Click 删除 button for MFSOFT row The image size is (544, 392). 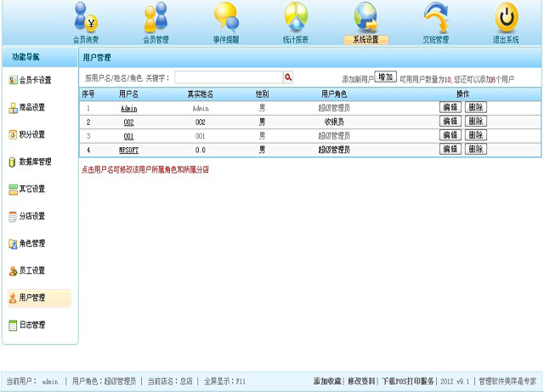pos(476,150)
